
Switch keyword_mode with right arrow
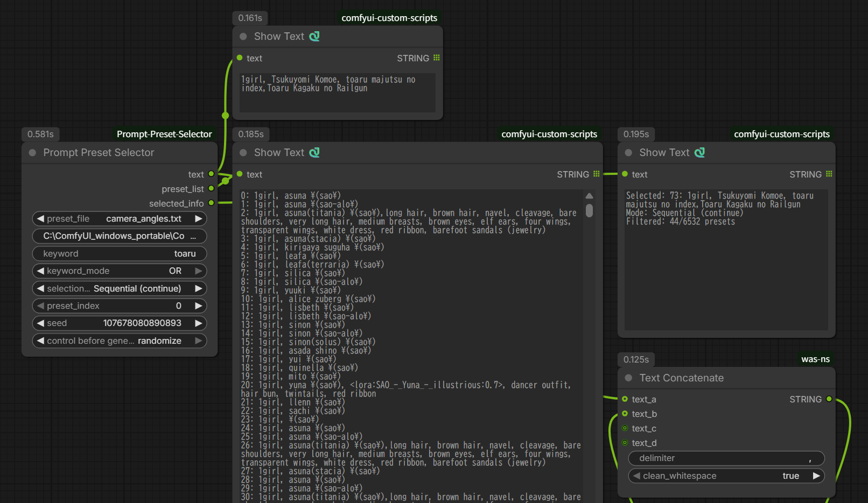point(199,271)
